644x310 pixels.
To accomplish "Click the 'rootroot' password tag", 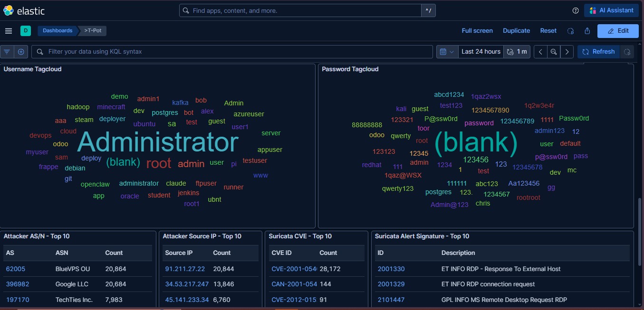I will pos(529,197).
